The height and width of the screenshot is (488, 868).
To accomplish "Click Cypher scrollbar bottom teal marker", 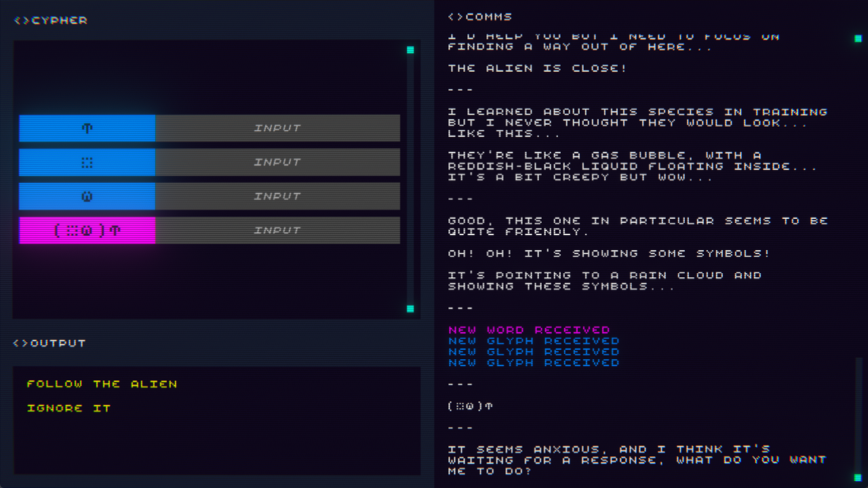I will 410,308.
